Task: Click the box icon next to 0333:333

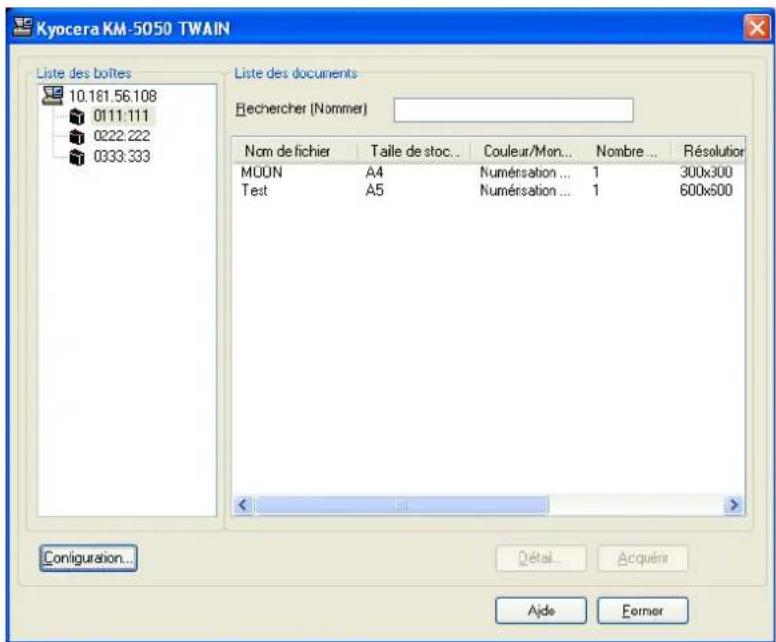Action: click(x=77, y=157)
